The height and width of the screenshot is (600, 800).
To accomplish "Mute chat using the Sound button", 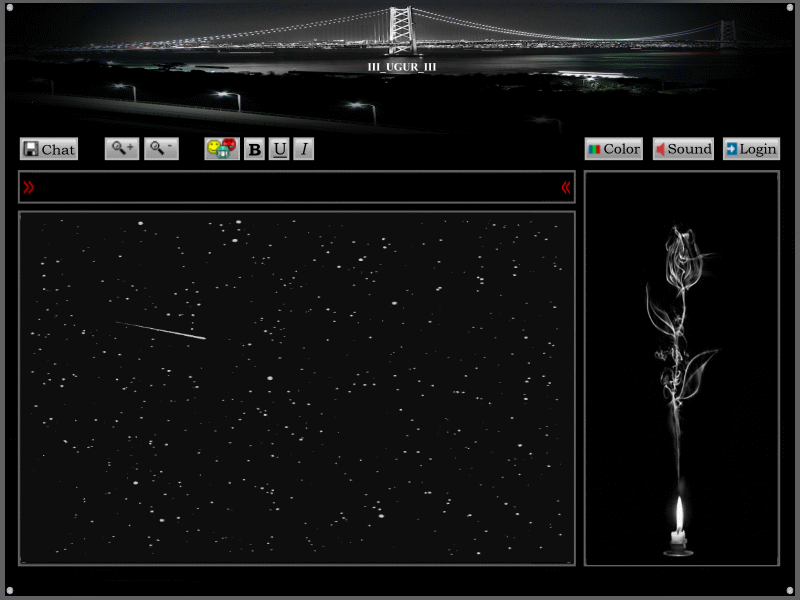I will pos(683,149).
